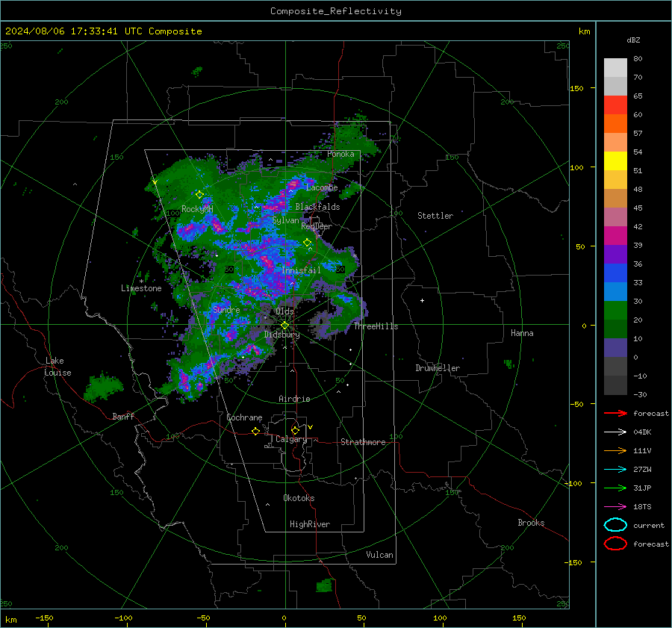Click the Sundre label

226,309
